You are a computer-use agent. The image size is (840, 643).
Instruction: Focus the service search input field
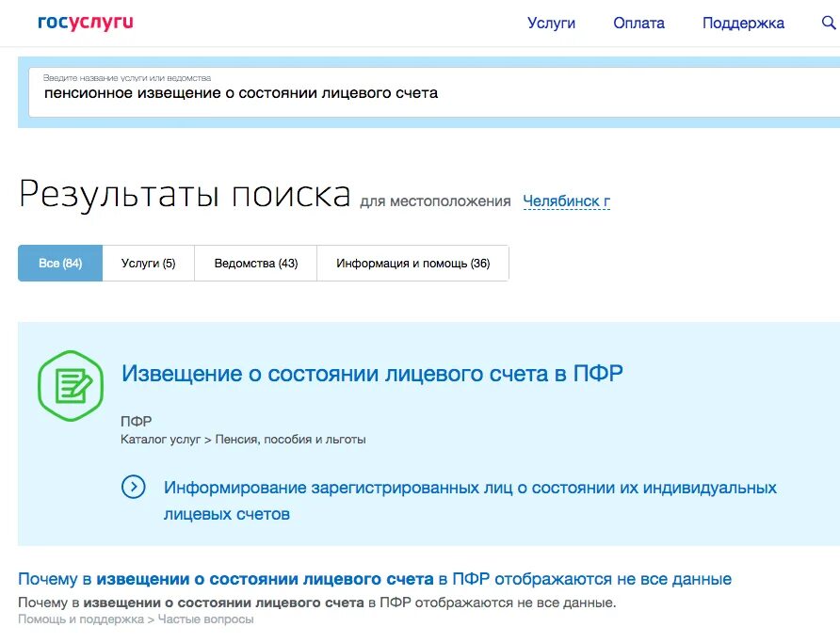click(x=434, y=92)
